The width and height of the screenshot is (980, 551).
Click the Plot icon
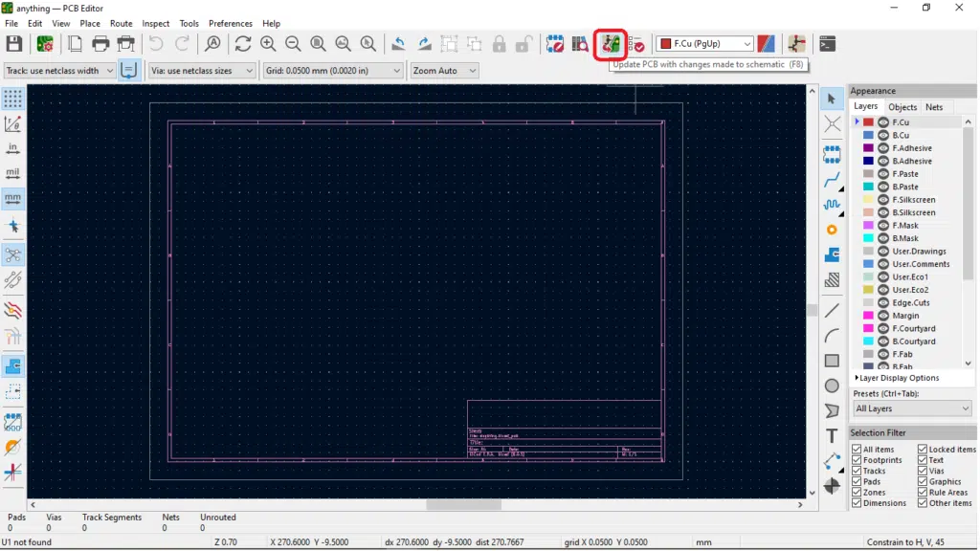coord(126,44)
